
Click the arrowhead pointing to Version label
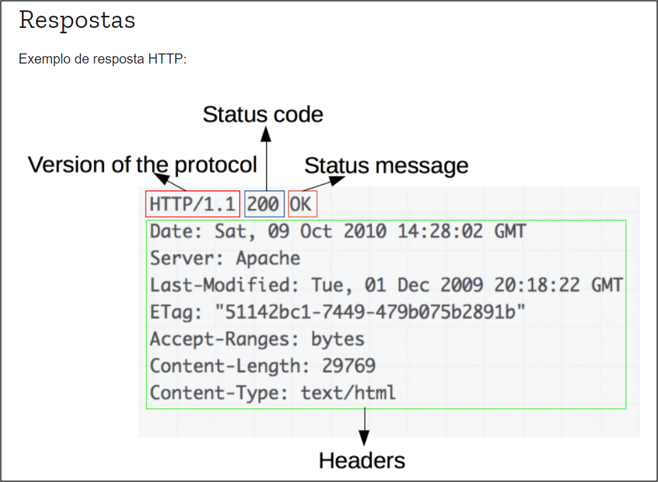[x=162, y=179]
